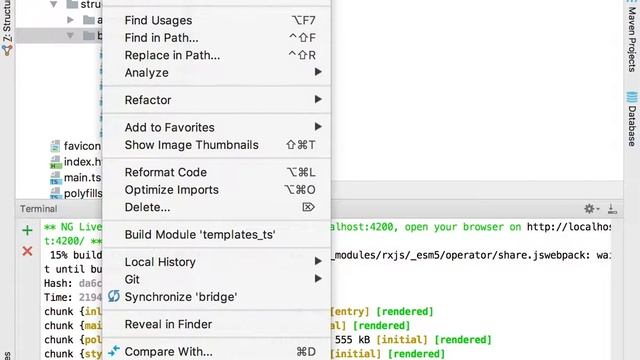Click the Database stack icon

click(x=632, y=98)
